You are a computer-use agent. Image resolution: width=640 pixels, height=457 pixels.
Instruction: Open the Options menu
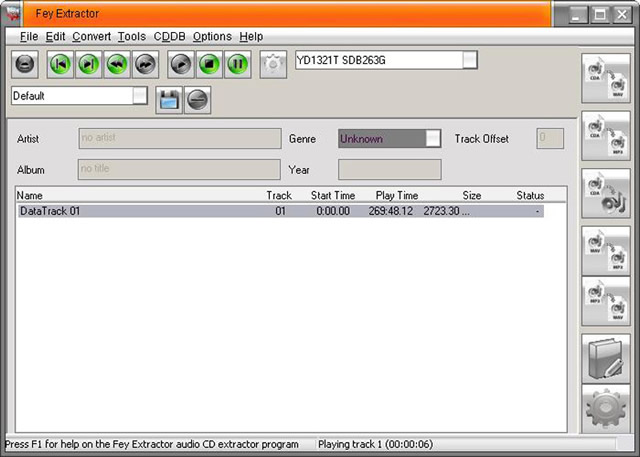[212, 37]
